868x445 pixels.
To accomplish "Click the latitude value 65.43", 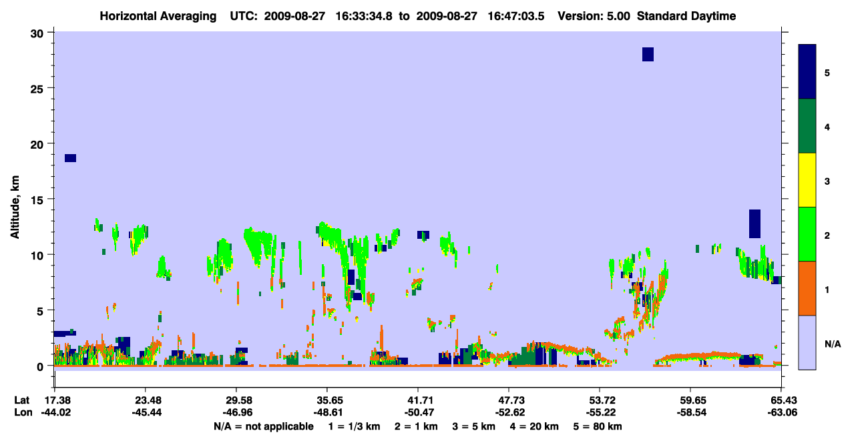I will pyautogui.click(x=781, y=400).
